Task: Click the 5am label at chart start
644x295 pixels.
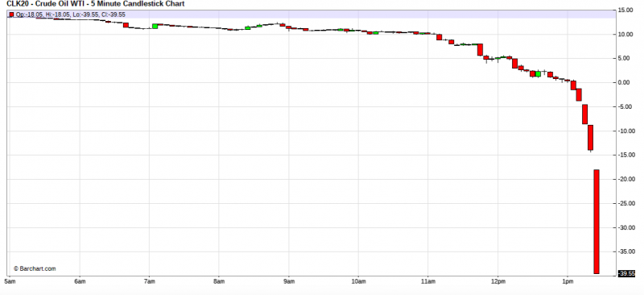Action: pos(10,281)
